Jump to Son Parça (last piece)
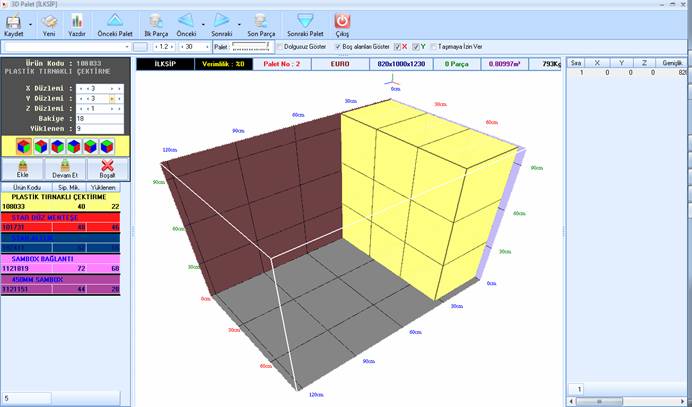This screenshot has width=692, height=407. click(x=259, y=20)
